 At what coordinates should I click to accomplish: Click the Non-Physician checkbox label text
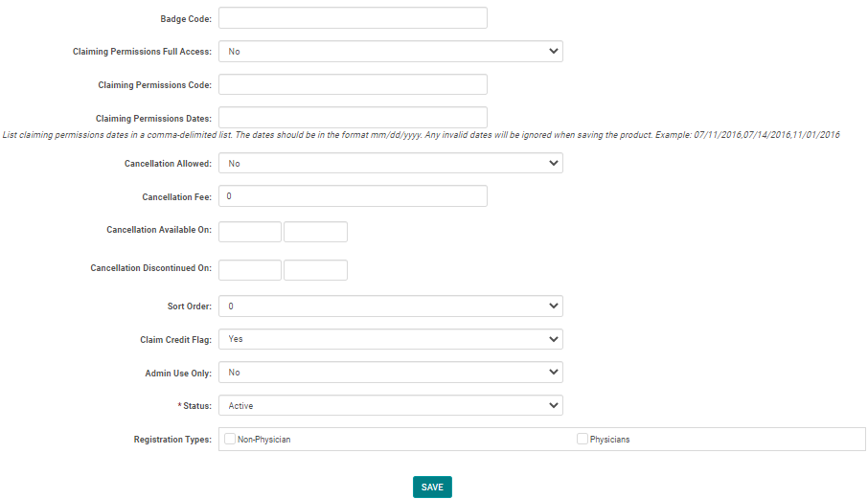pos(263,440)
